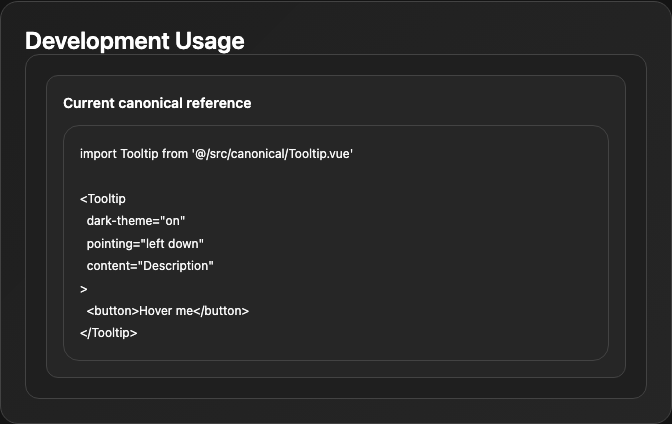Click the dark-theme="on" attribute line
Viewport: 672px width, 424px height.
(136, 221)
